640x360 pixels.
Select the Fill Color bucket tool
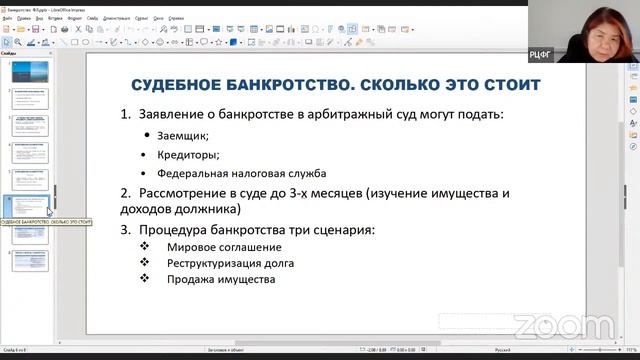45,42
